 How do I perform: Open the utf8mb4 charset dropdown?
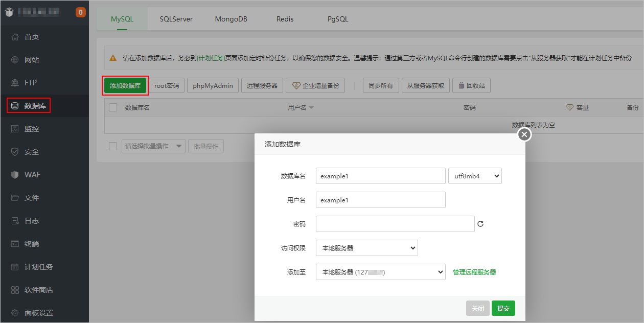[x=475, y=176]
